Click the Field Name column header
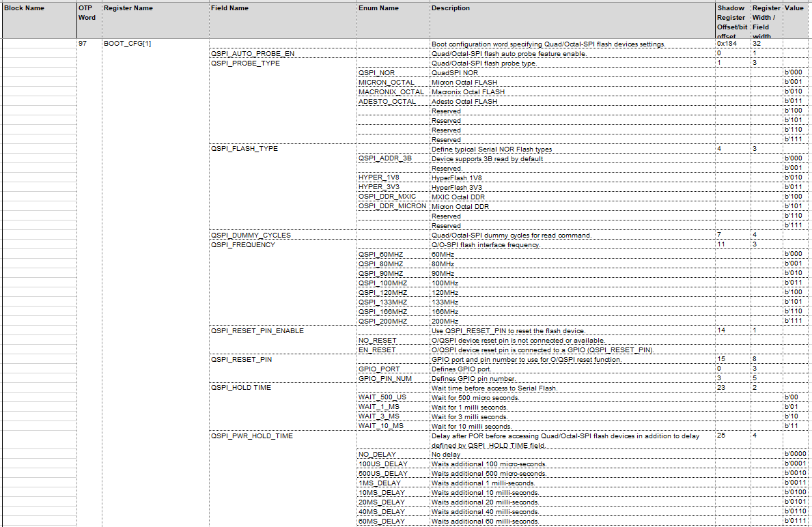 pyautogui.click(x=283, y=20)
